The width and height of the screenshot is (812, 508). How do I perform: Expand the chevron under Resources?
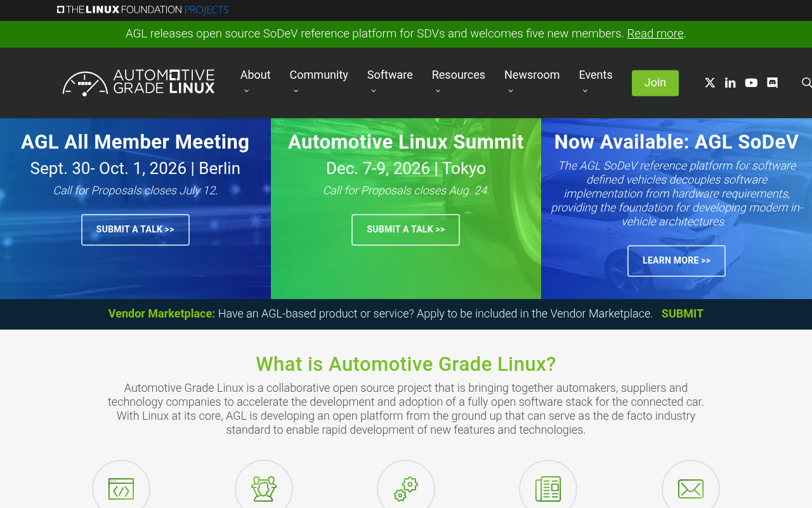pos(438,91)
